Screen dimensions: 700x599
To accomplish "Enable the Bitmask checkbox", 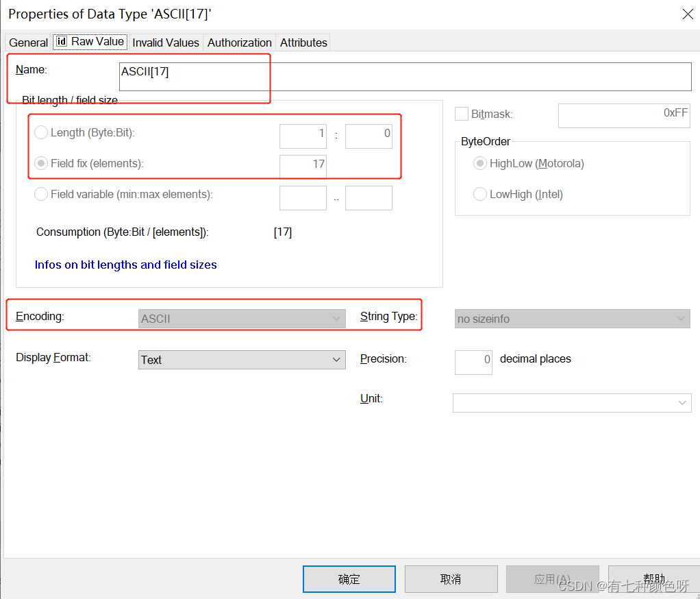I will click(462, 114).
